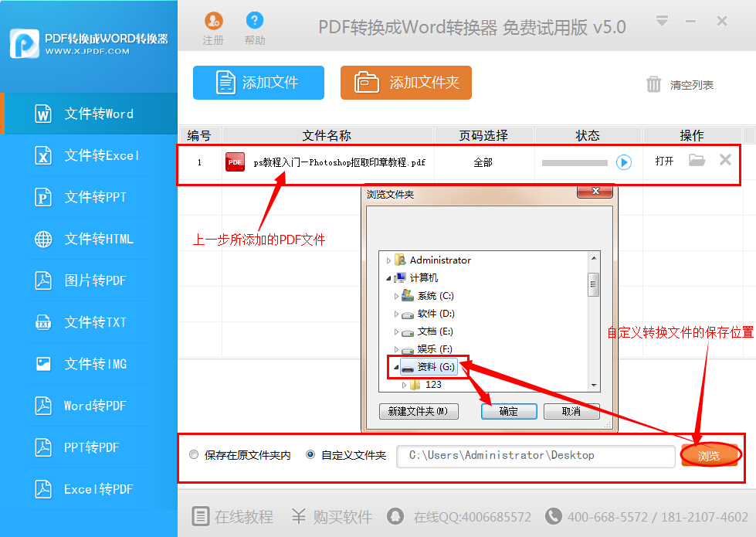Select the 文件转HTML sidebar item
Image resolution: width=756 pixels, height=537 pixels.
pos(89,238)
